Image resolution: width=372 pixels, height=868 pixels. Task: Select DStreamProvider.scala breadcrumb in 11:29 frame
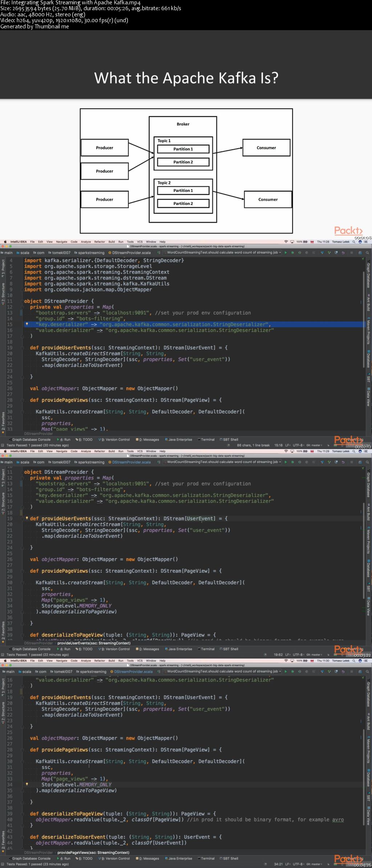(x=129, y=462)
